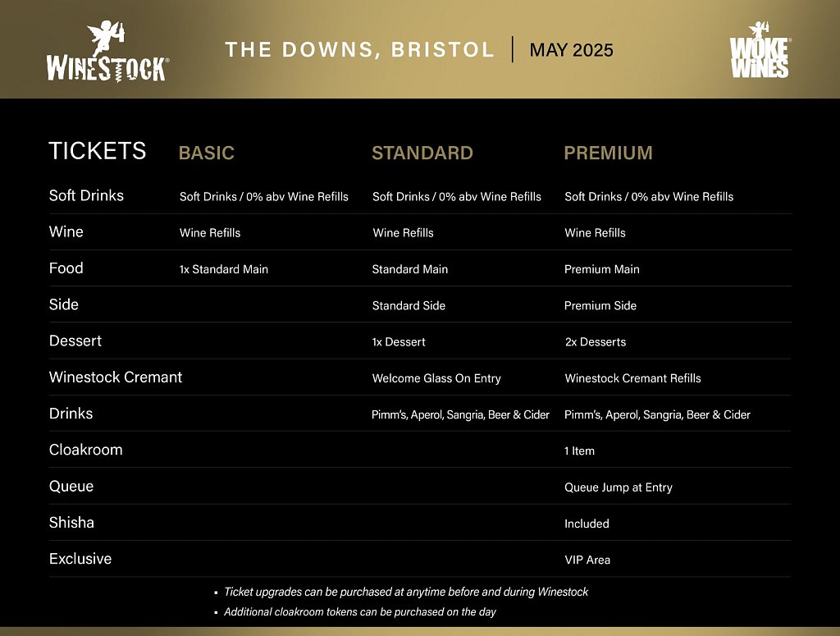840x636 pixels.
Task: Click 2x Desserts under Premium
Action: tap(596, 342)
